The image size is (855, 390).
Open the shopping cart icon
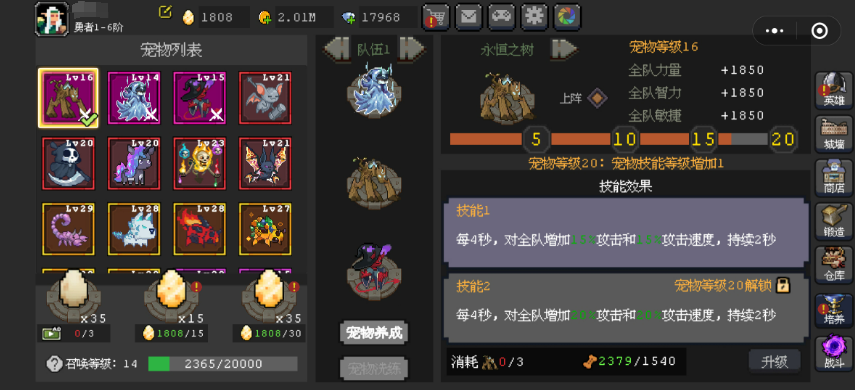(436, 17)
